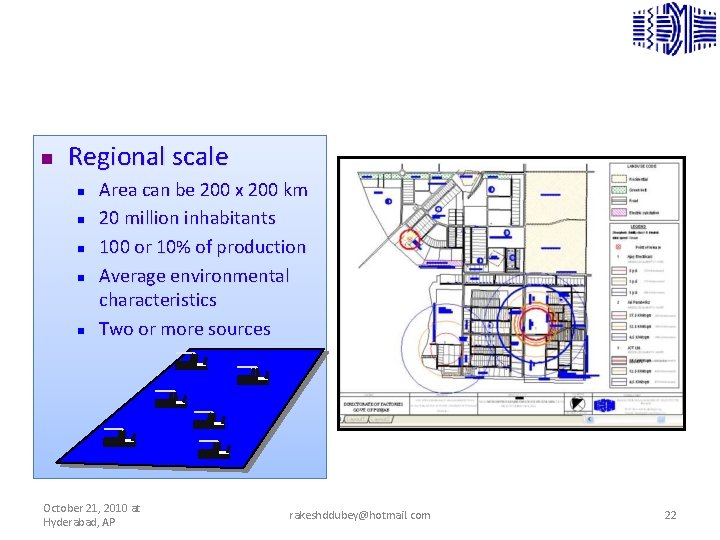Open the second Layout tab in the map window

tap(380, 420)
